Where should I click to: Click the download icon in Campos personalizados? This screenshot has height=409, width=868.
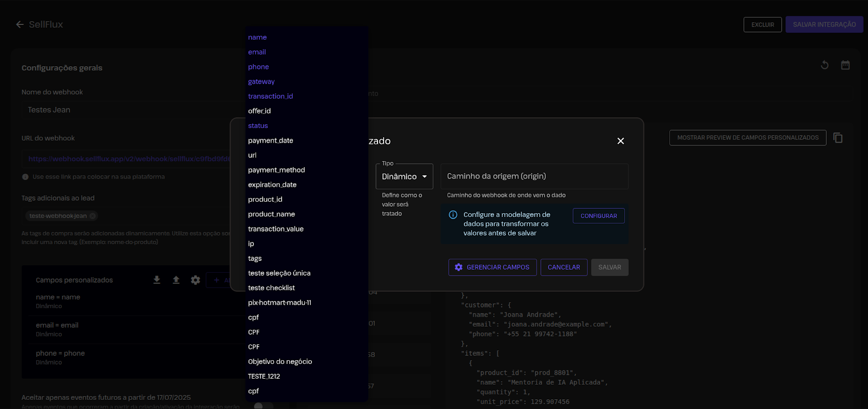coord(157,280)
